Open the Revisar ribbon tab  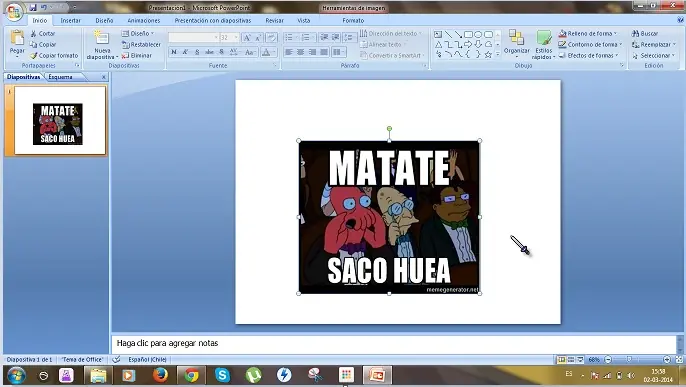click(274, 21)
